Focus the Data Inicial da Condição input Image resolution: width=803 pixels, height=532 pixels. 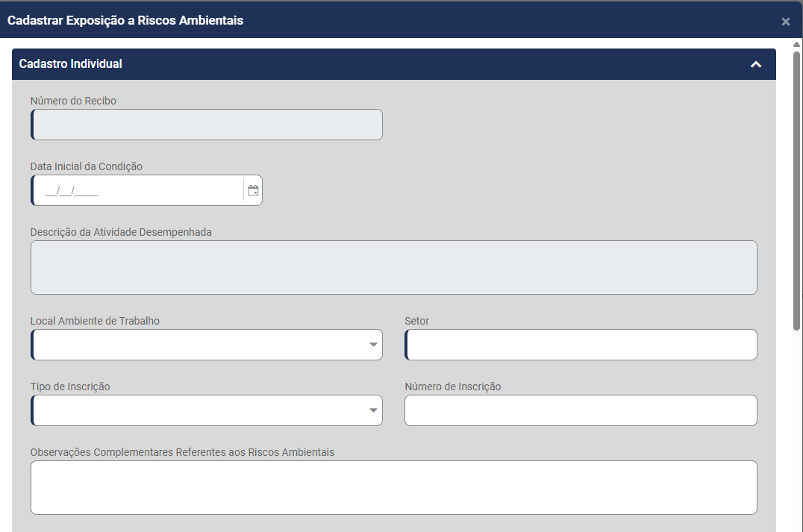138,190
